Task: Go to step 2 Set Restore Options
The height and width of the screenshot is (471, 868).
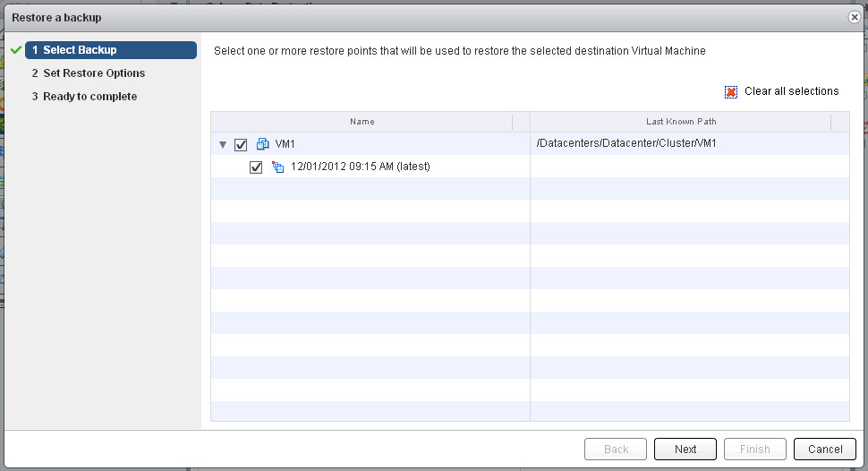Action: click(x=89, y=73)
